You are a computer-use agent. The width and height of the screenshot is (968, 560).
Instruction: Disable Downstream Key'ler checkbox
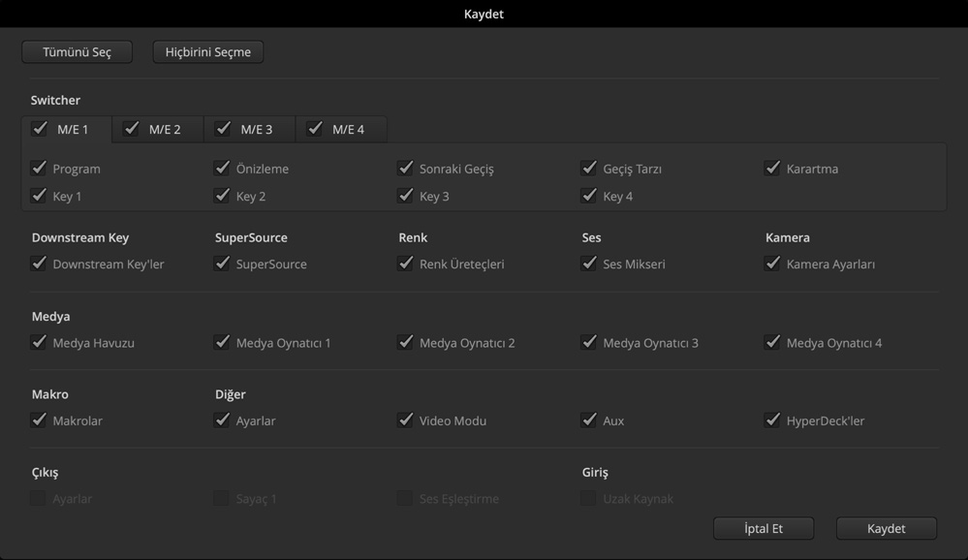(x=39, y=264)
